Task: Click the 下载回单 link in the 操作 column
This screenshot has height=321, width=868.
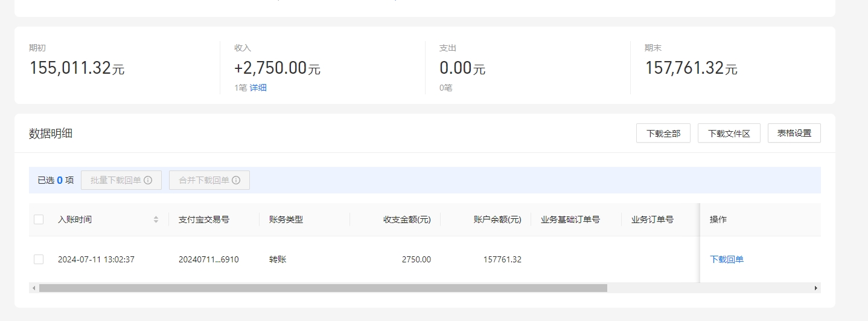Action: [x=727, y=259]
